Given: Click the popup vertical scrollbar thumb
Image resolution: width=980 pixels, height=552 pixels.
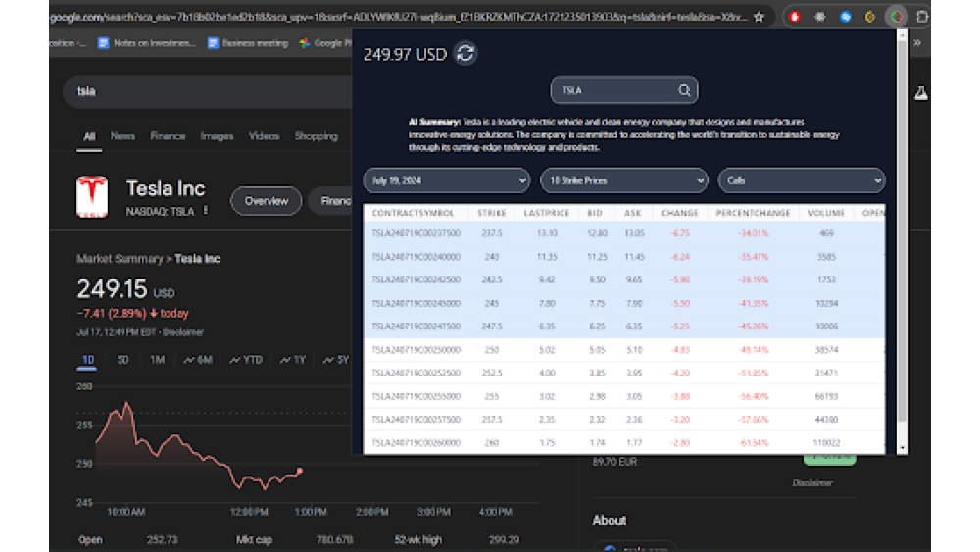Looking at the screenshot, I should (902, 231).
